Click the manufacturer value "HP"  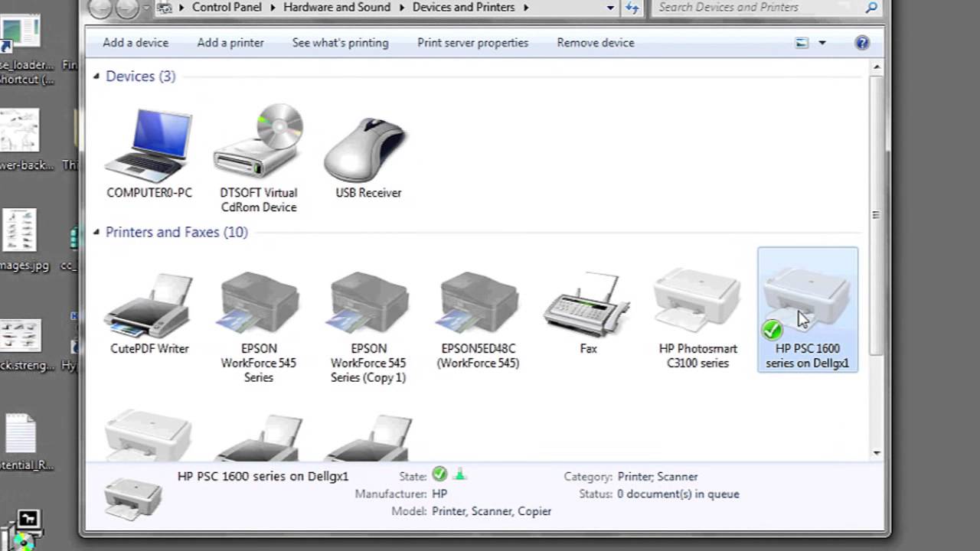point(439,494)
